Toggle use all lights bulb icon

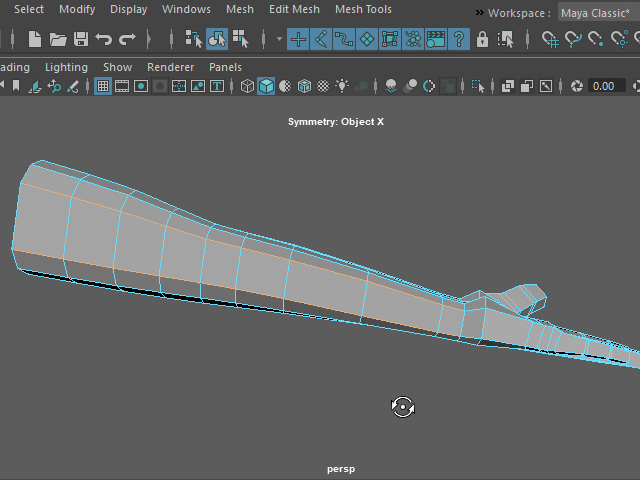(x=343, y=86)
